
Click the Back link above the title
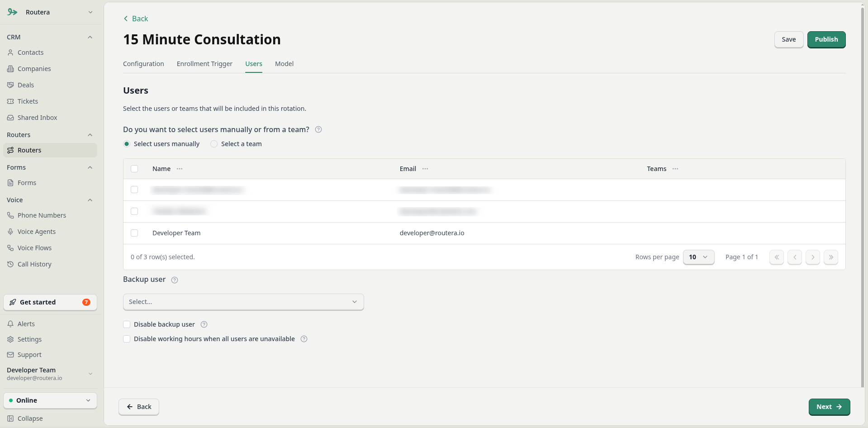click(x=136, y=19)
